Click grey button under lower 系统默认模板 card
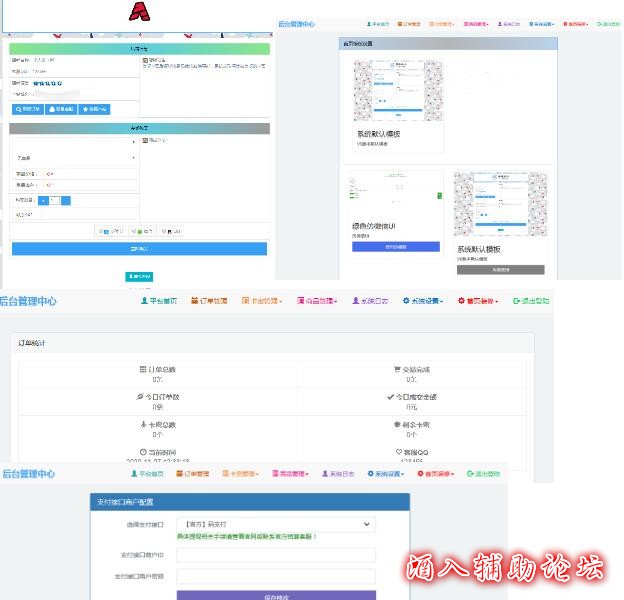 (x=501, y=270)
